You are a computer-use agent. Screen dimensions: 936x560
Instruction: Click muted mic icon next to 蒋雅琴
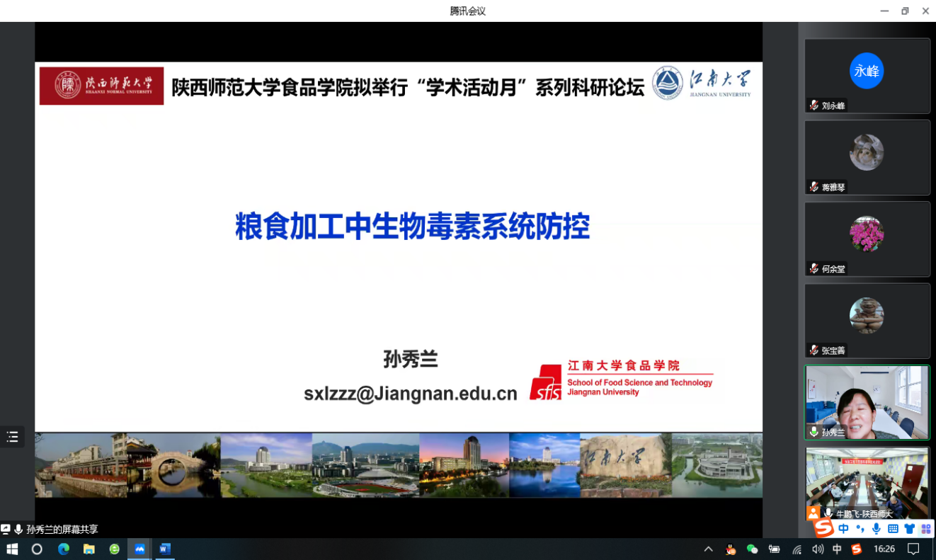[814, 187]
